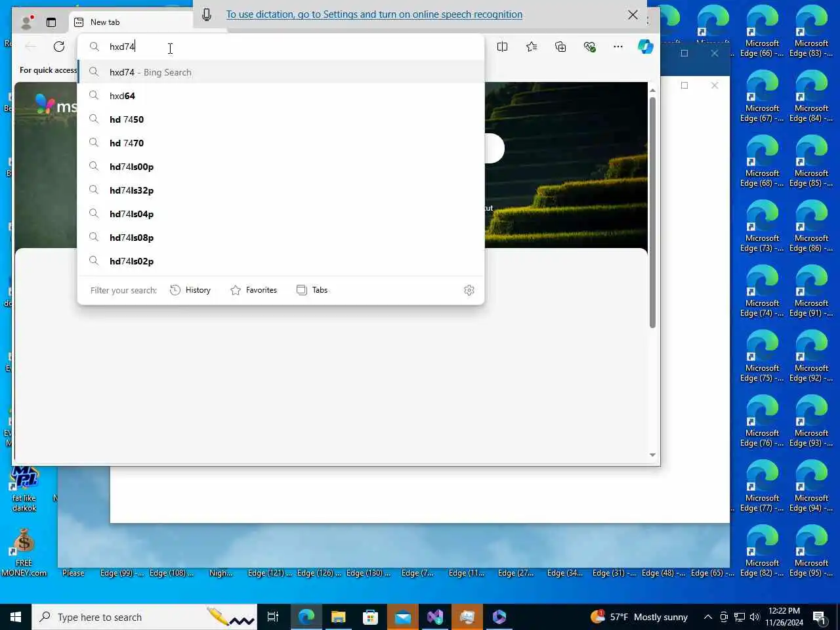Open Visual Studio from the taskbar
This screenshot has height=630, width=840.
point(435,617)
